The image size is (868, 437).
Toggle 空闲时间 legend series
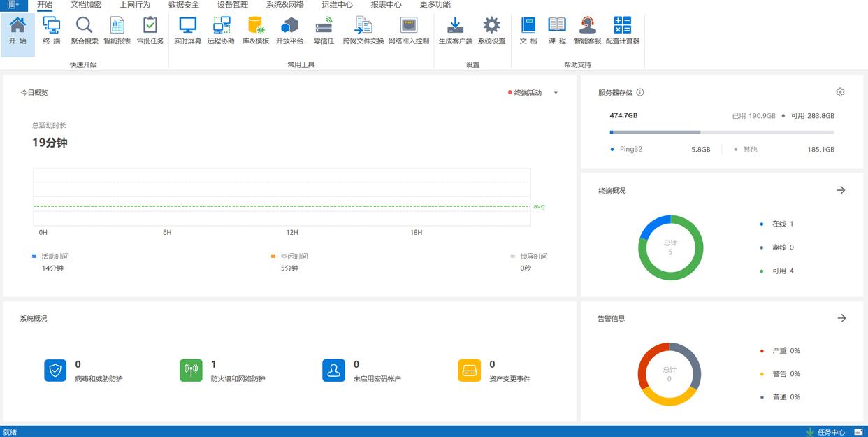(289, 257)
